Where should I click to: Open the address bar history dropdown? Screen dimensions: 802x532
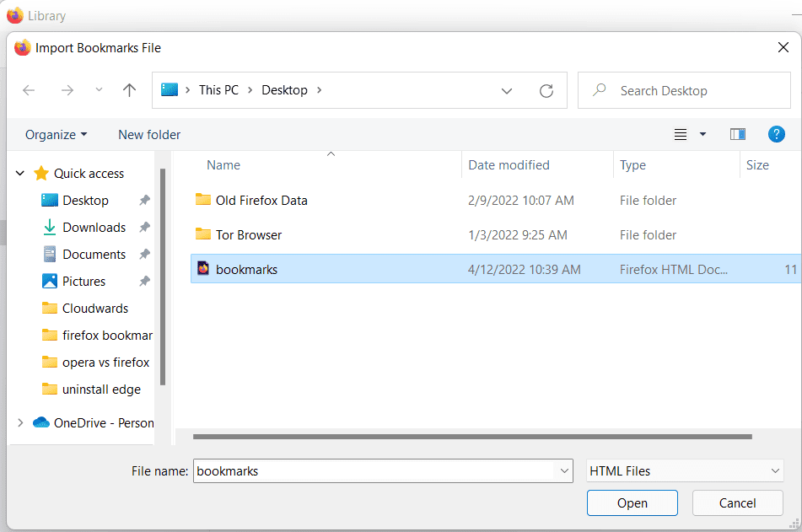(x=506, y=90)
